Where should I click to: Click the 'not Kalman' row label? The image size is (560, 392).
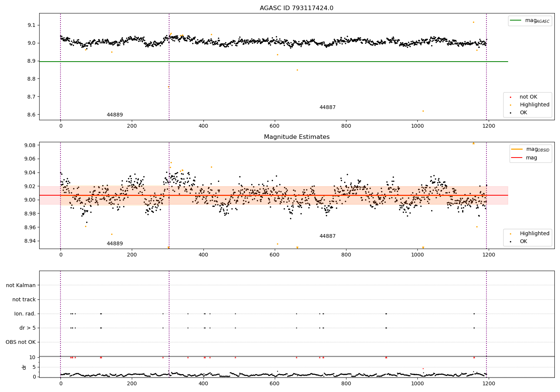tap(21, 286)
